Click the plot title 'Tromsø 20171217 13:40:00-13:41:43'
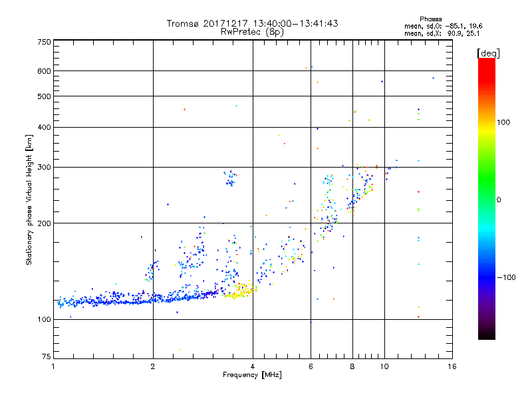The width and height of the screenshot is (532, 399). pyautogui.click(x=252, y=23)
